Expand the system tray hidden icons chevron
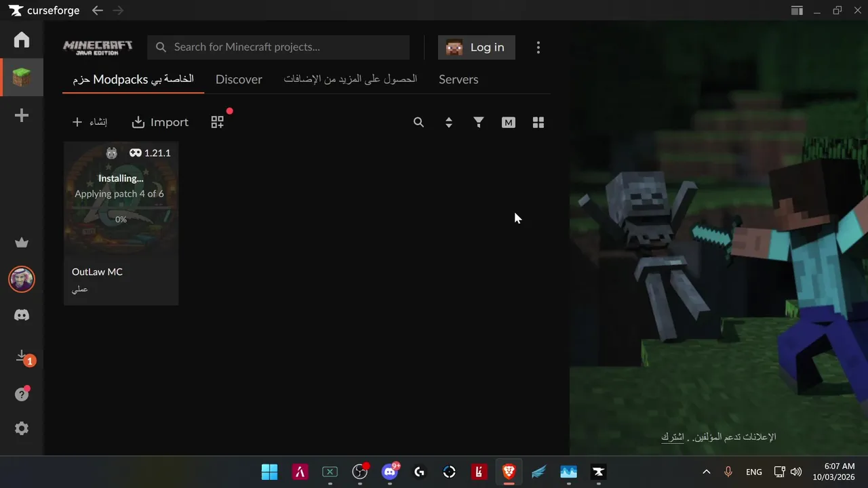 (706, 472)
